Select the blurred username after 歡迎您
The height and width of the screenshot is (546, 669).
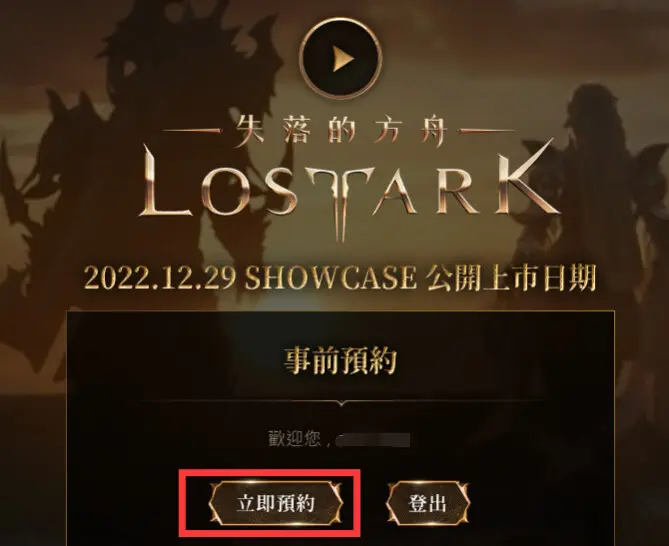372,440
